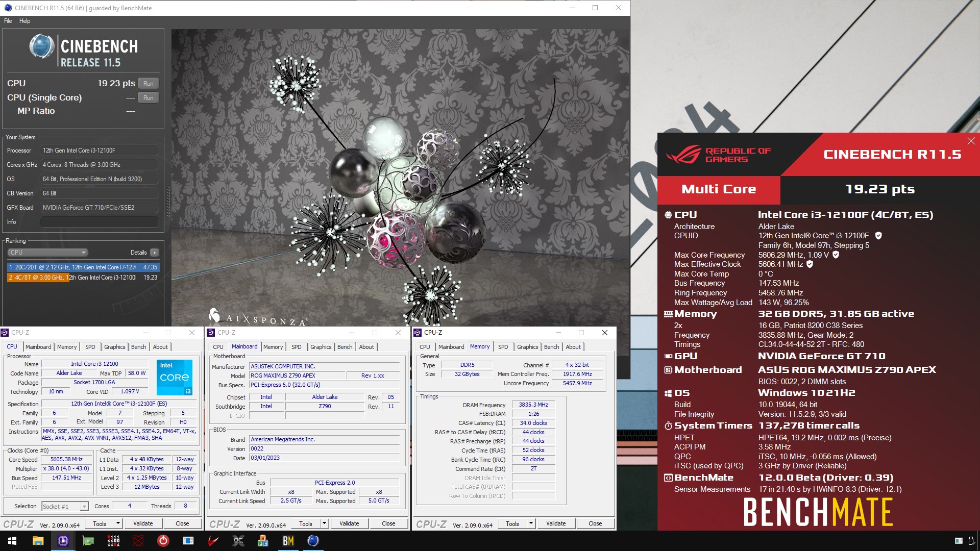Open the colorful blocks taskbar icon
This screenshot has width=980, height=551.
pyautogui.click(x=263, y=541)
